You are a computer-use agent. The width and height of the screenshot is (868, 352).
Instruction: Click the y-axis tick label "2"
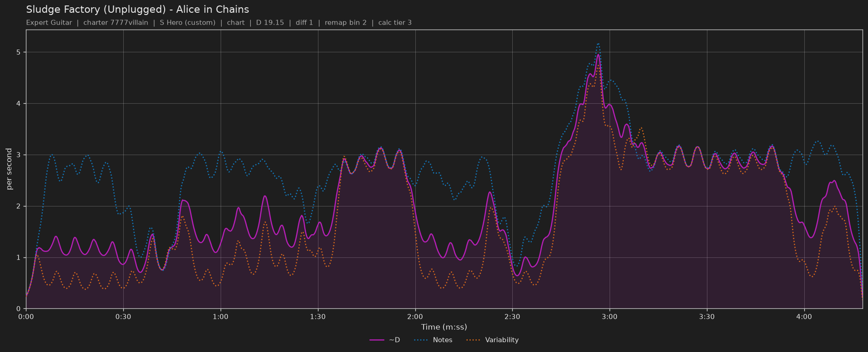20,206
